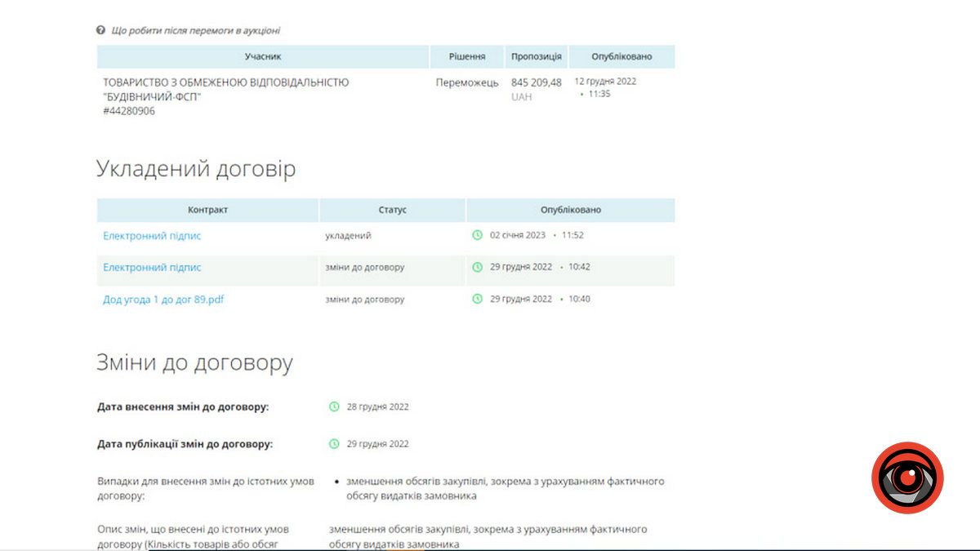Click clock icon beside 02 січня 2023
Image resolution: width=980 pixels, height=551 pixels.
tap(478, 235)
